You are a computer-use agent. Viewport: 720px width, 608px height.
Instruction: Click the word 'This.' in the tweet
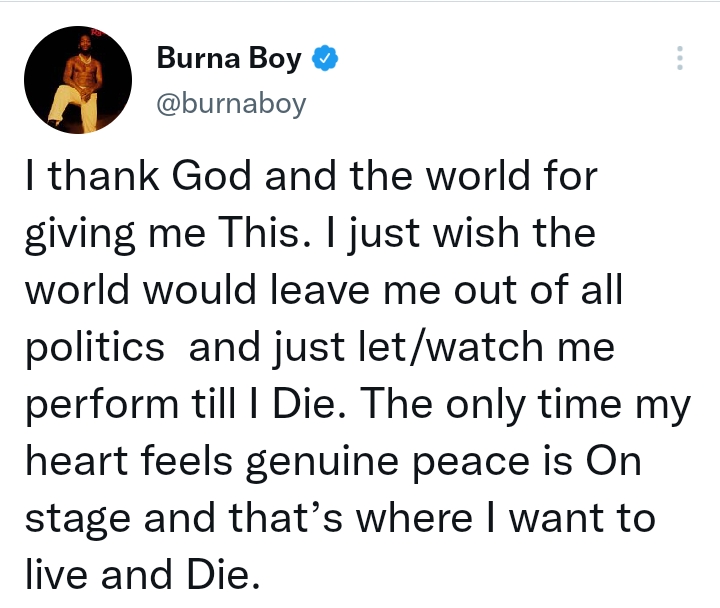coord(264,232)
